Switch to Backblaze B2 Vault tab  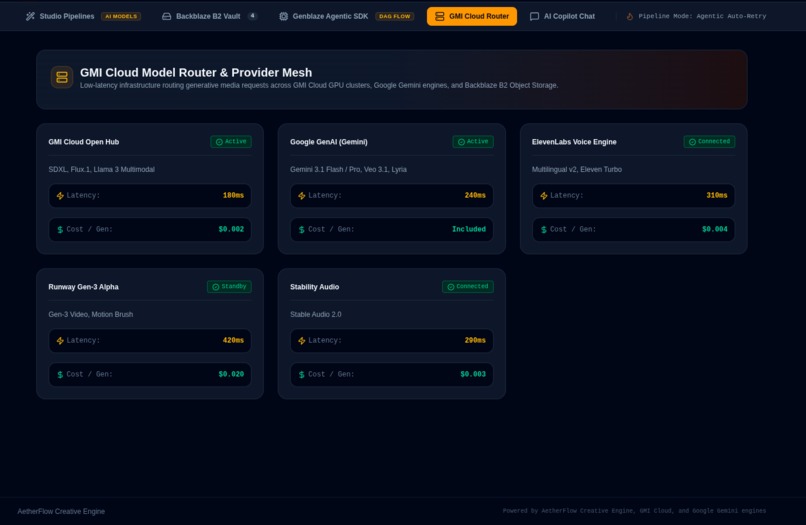[209, 16]
